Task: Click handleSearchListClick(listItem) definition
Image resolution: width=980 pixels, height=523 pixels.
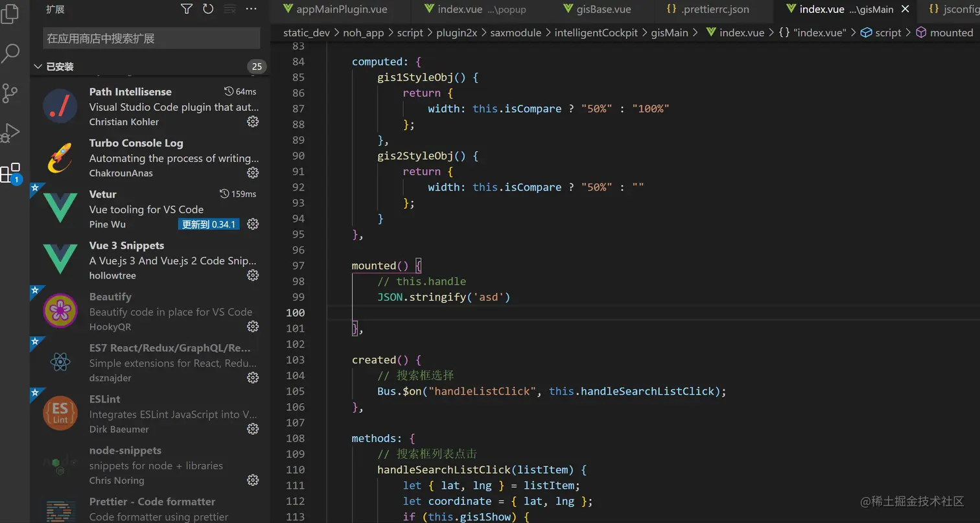Action: tap(482, 470)
